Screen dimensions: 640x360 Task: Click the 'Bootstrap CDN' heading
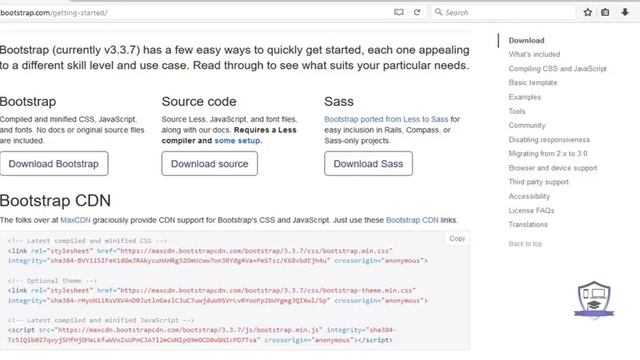56,201
